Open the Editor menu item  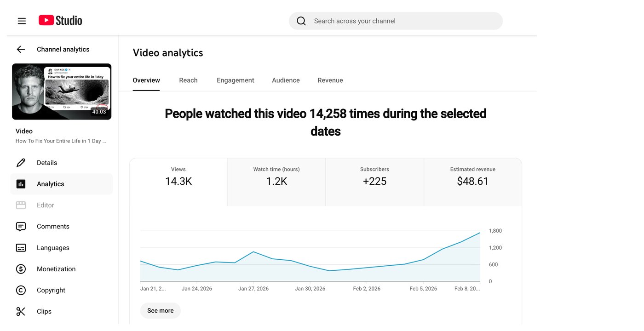61,205
